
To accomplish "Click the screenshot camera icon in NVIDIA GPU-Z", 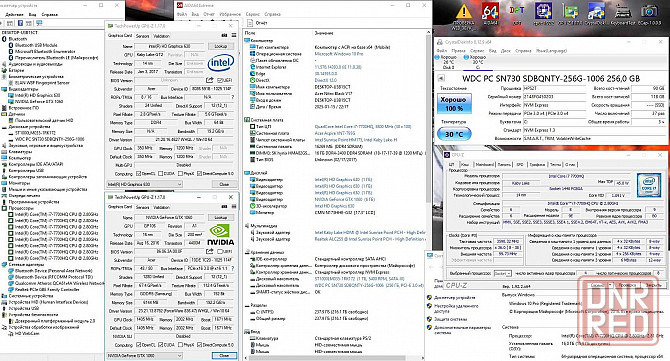I will pyautogui.click(x=224, y=207).
